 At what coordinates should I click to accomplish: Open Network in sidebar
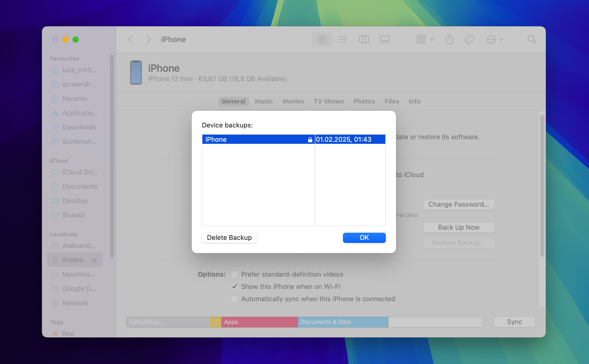click(x=74, y=303)
